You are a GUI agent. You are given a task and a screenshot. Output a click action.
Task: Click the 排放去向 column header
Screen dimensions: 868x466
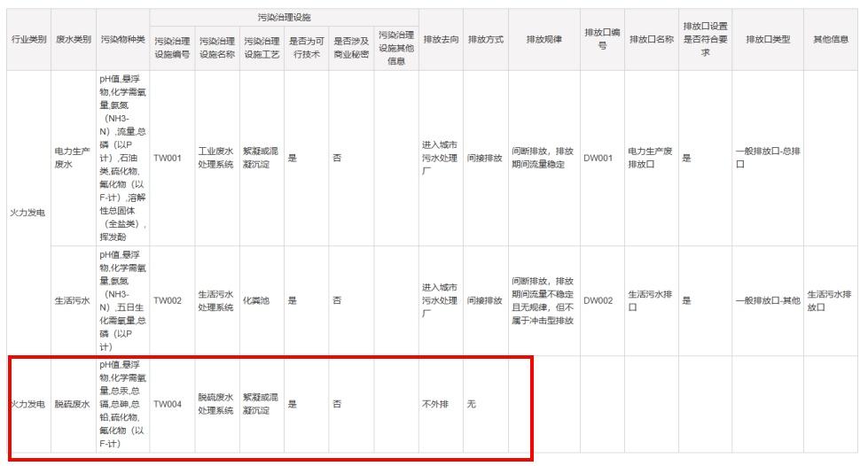(442, 39)
